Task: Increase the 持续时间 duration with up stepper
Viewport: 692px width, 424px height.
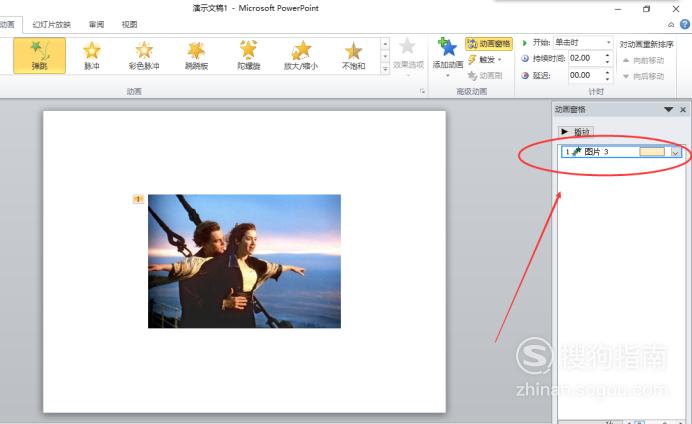Action: point(607,55)
